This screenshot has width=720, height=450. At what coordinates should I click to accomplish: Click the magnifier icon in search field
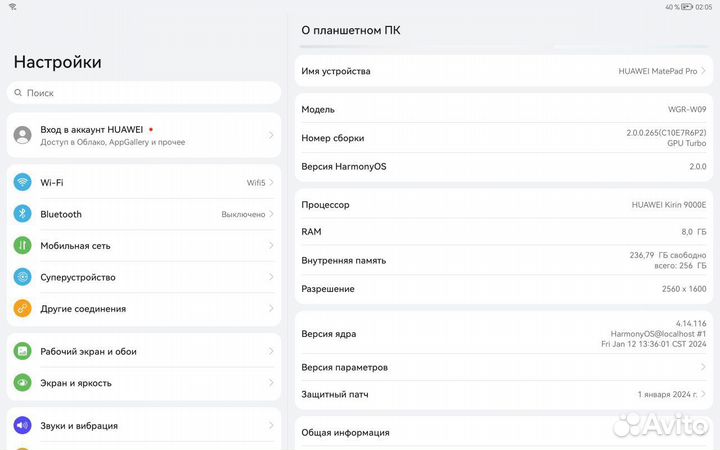point(17,93)
